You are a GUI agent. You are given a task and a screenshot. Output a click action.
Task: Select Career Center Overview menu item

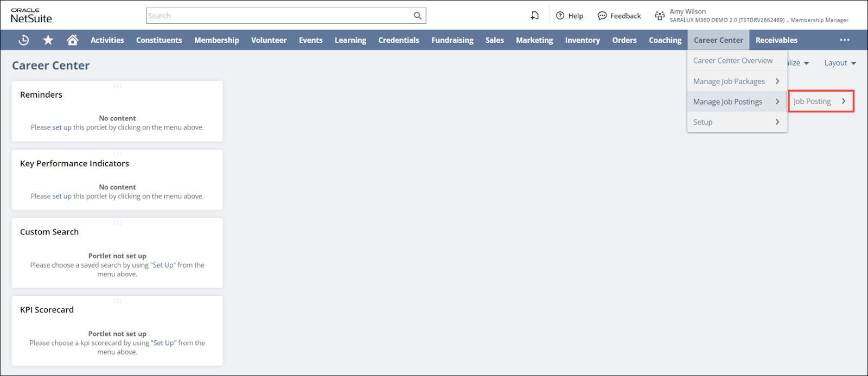pos(733,61)
